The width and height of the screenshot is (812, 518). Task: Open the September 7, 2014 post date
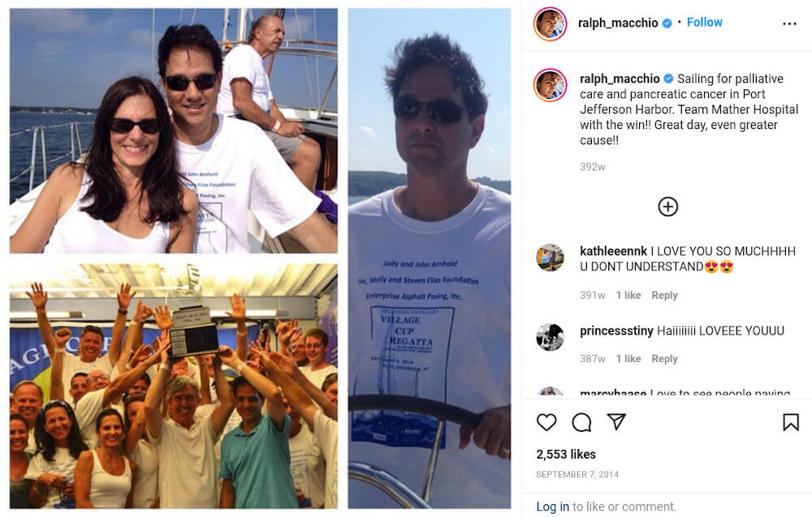coord(577,474)
